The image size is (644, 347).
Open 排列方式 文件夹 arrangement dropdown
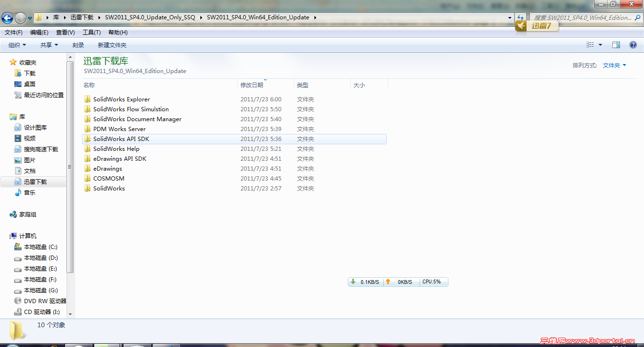(x=615, y=66)
